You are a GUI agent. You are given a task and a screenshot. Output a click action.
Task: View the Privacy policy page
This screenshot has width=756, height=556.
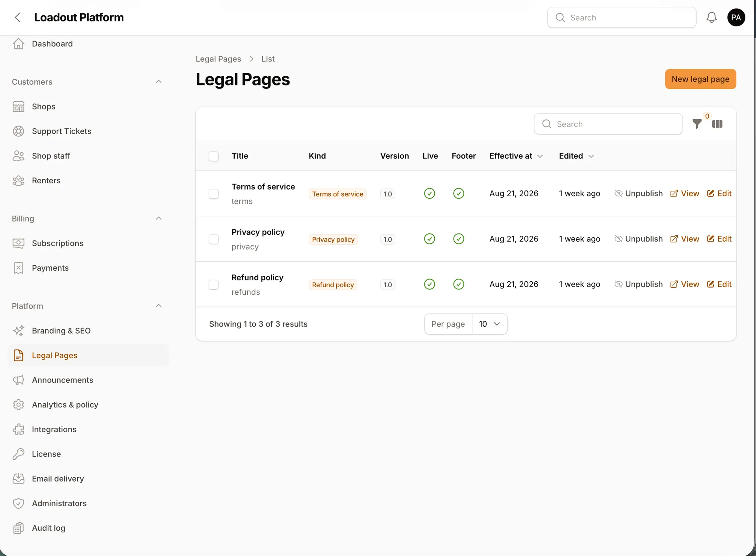[685, 239]
